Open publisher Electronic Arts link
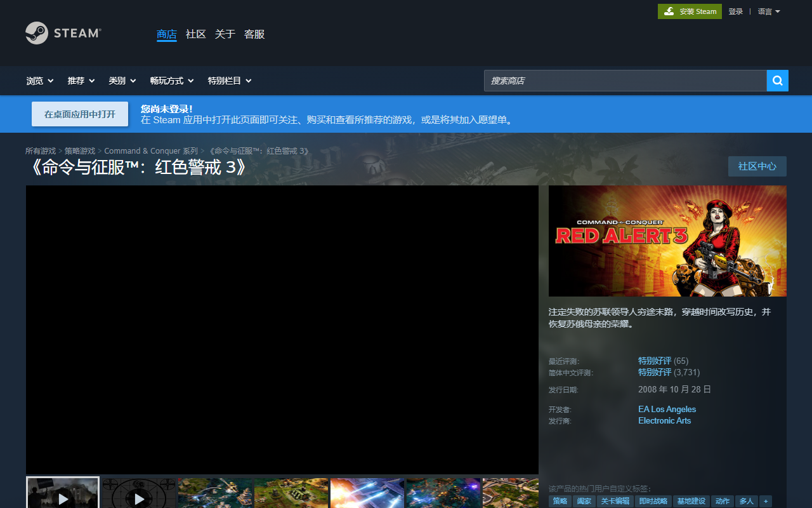This screenshot has width=812, height=508. point(664,420)
